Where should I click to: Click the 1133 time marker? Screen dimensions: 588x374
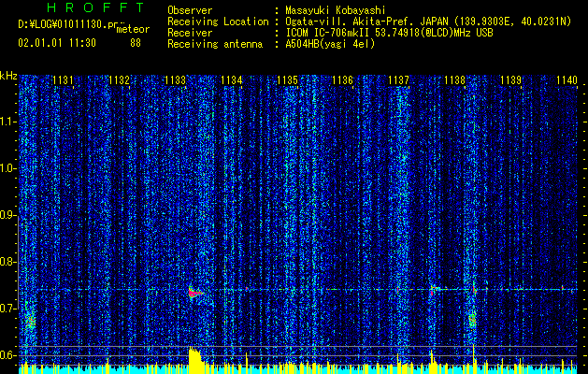pyautogui.click(x=175, y=80)
